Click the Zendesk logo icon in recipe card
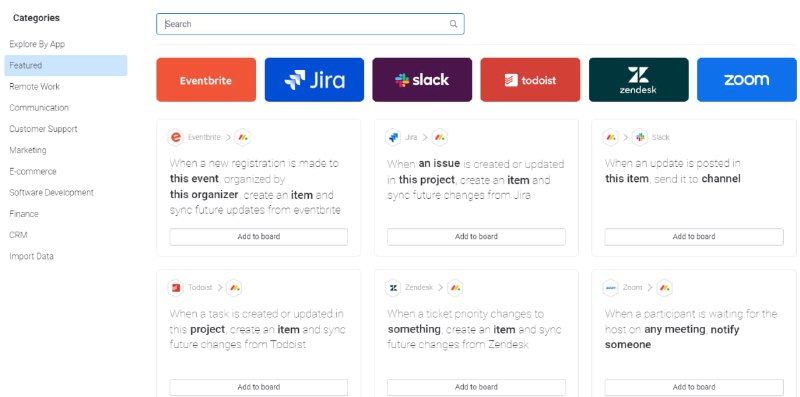 coord(393,287)
